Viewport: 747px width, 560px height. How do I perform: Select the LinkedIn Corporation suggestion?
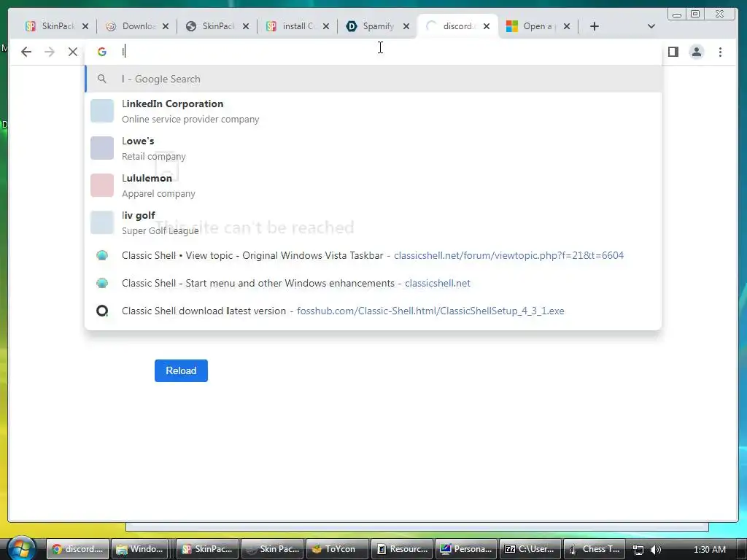click(x=373, y=111)
